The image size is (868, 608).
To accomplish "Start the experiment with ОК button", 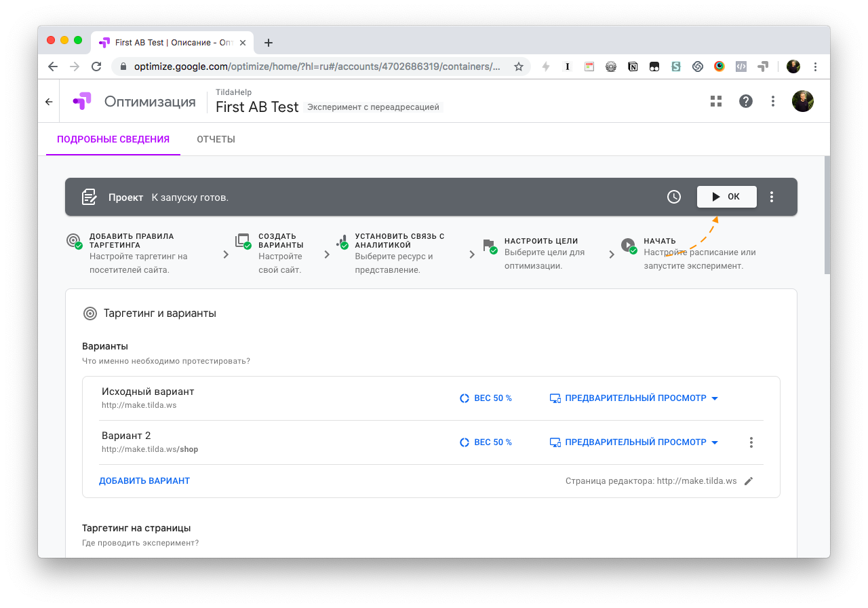I will pyautogui.click(x=726, y=197).
